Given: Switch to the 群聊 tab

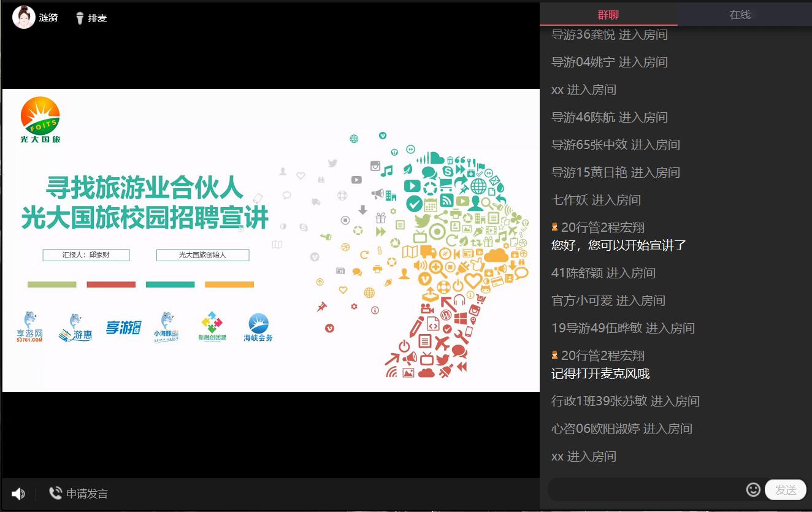Looking at the screenshot, I should [608, 15].
